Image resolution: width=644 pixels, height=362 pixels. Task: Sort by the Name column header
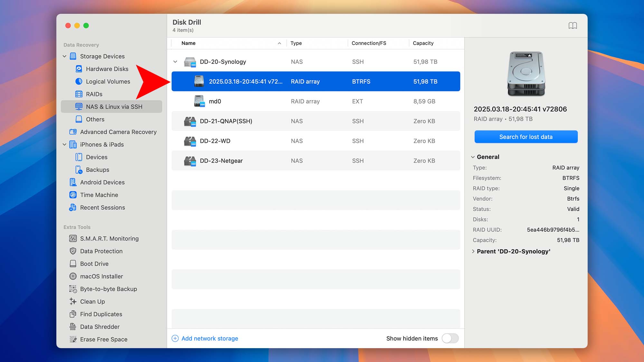(x=188, y=43)
